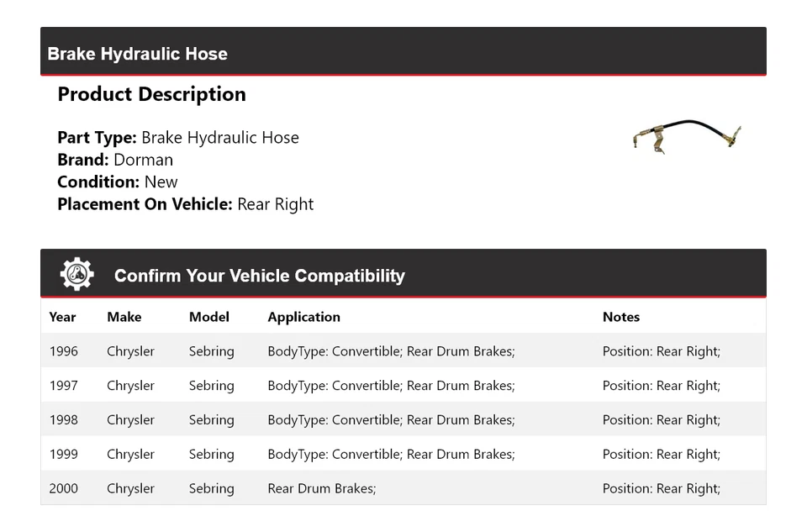Select the Make column header

tap(124, 317)
